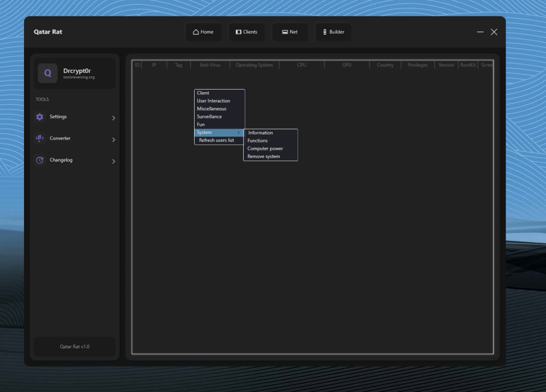Click the toolsreversing.org text under username
The width and height of the screenshot is (546, 392).
click(79, 77)
